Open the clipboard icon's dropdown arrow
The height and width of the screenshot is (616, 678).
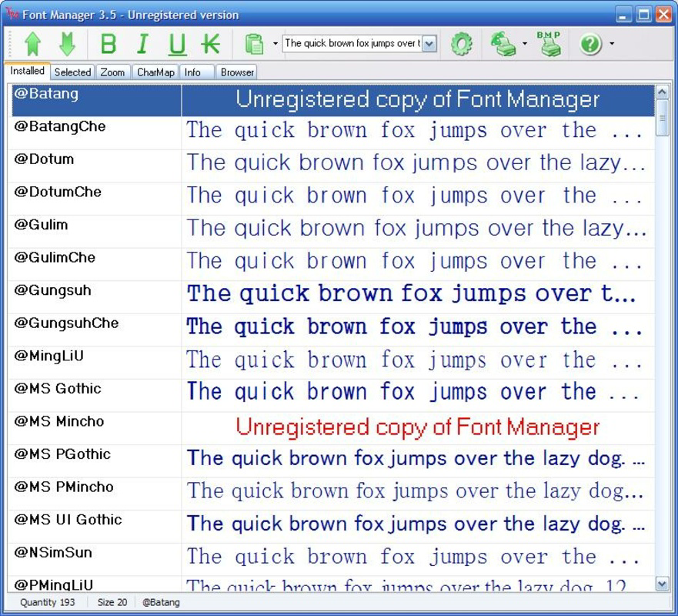click(x=276, y=44)
